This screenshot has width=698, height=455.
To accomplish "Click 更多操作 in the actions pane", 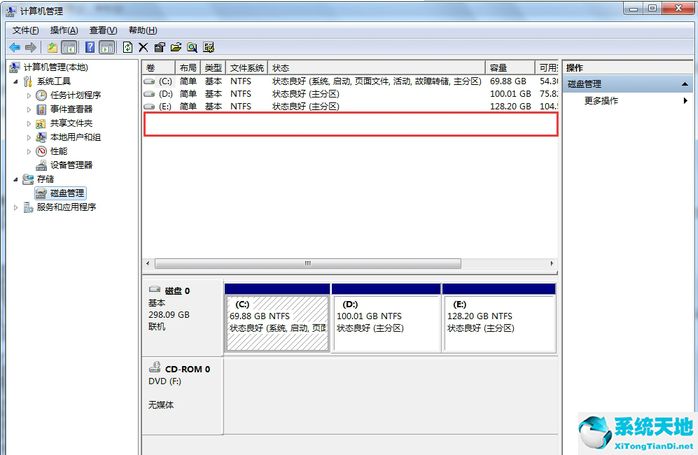I will click(601, 101).
